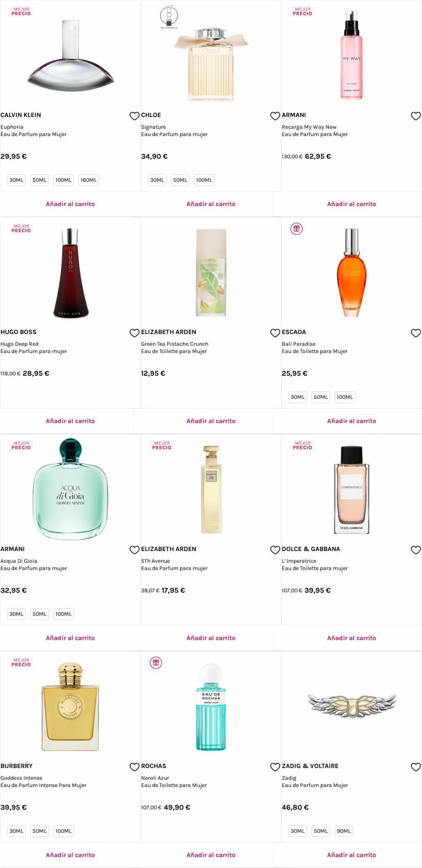Add Elizabeth Arden 5th Avenue to cart

click(211, 638)
